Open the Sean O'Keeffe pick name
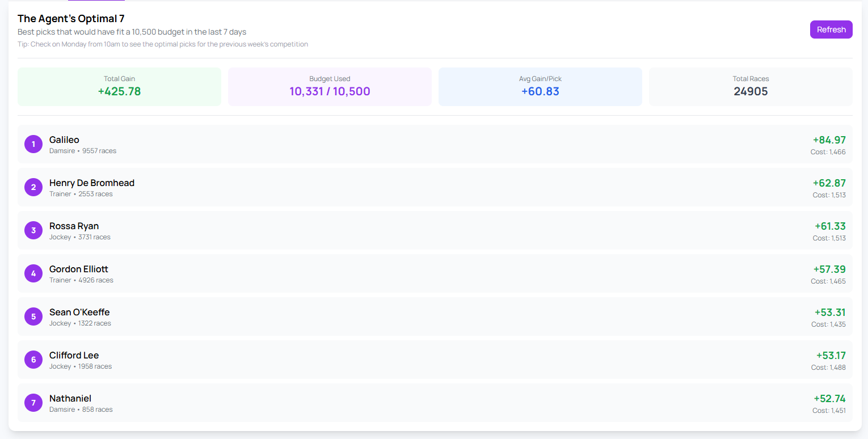Screen dimensions: 868x439 click(79, 312)
